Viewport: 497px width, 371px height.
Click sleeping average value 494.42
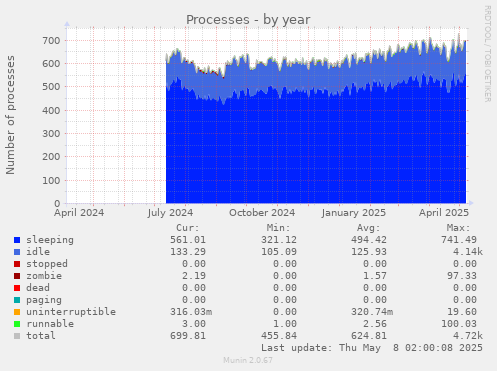369,240
